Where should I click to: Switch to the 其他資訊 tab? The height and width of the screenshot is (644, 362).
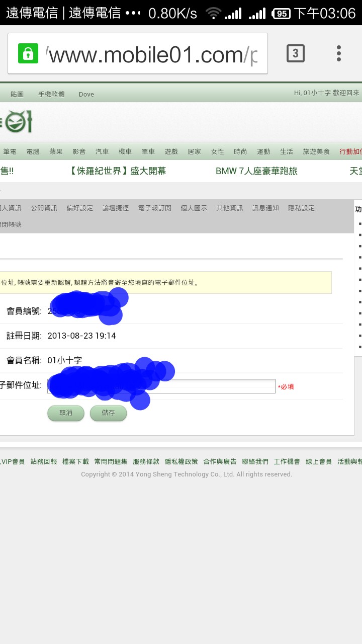click(230, 208)
